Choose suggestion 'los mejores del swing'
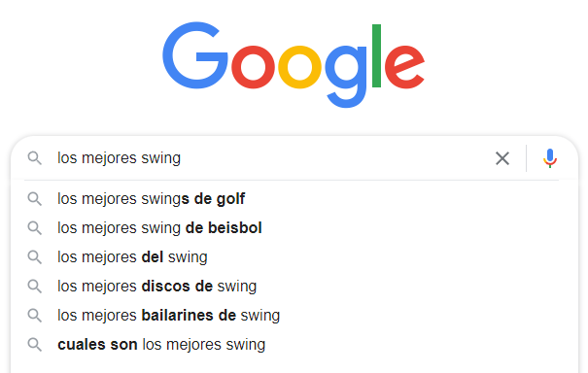Image resolution: width=588 pixels, height=373 pixels. click(x=294, y=257)
